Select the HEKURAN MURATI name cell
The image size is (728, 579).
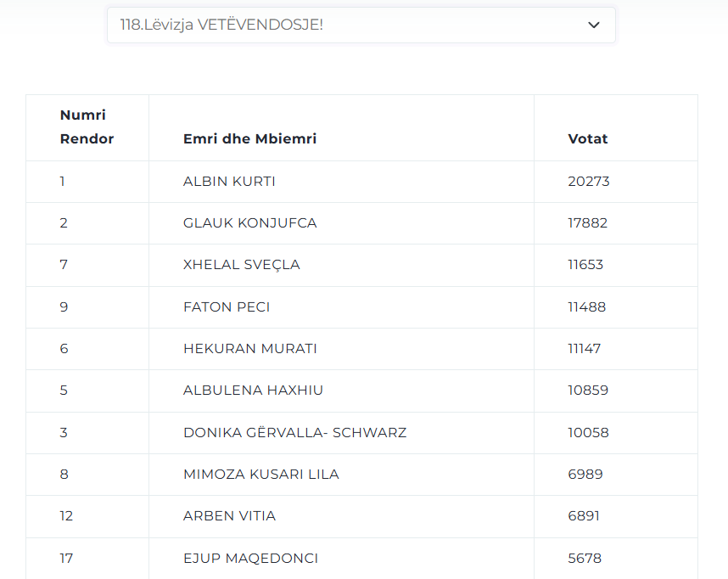pyautogui.click(x=341, y=349)
